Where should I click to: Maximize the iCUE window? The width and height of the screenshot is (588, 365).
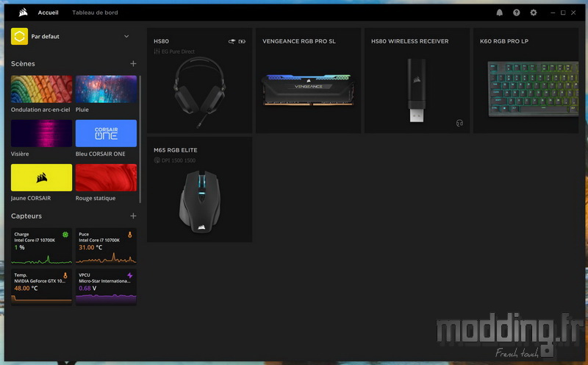tap(563, 13)
